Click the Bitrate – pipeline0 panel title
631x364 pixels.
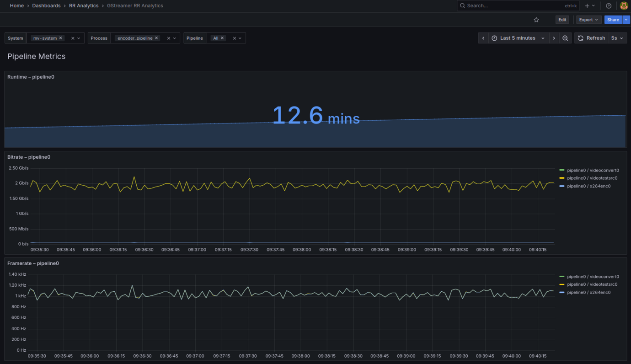29,157
